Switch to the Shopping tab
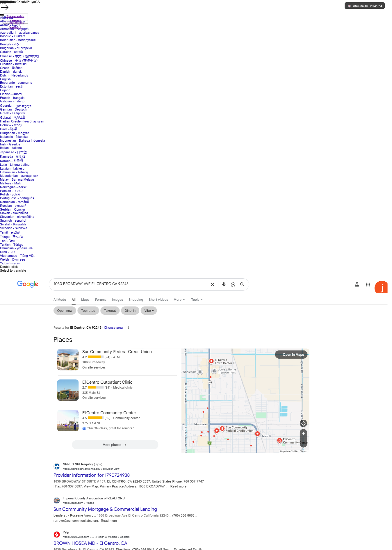 pos(136,300)
